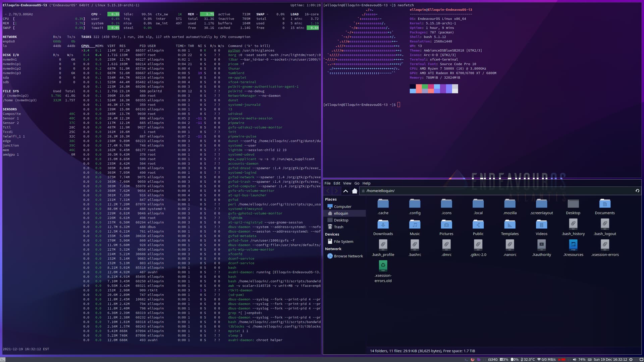
Task: Select the .Xauthority file
Action: click(x=541, y=248)
